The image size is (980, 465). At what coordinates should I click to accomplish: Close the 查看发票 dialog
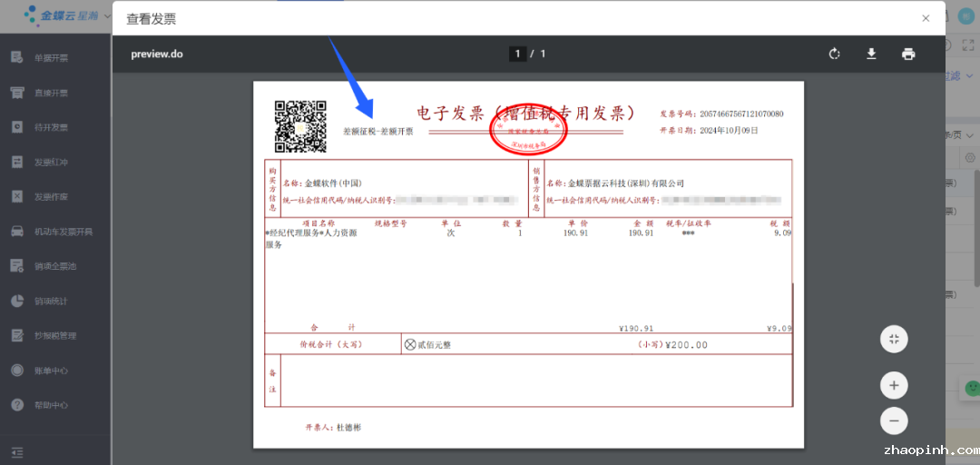[926, 18]
